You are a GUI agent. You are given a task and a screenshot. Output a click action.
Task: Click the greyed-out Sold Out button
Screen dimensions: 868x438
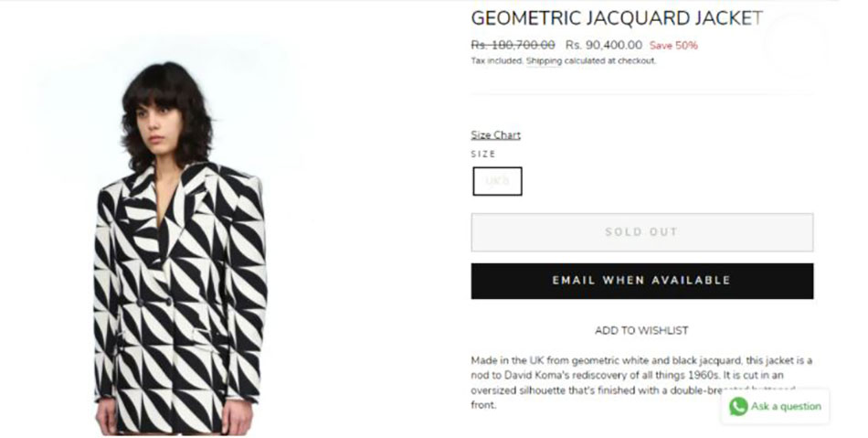coord(642,232)
